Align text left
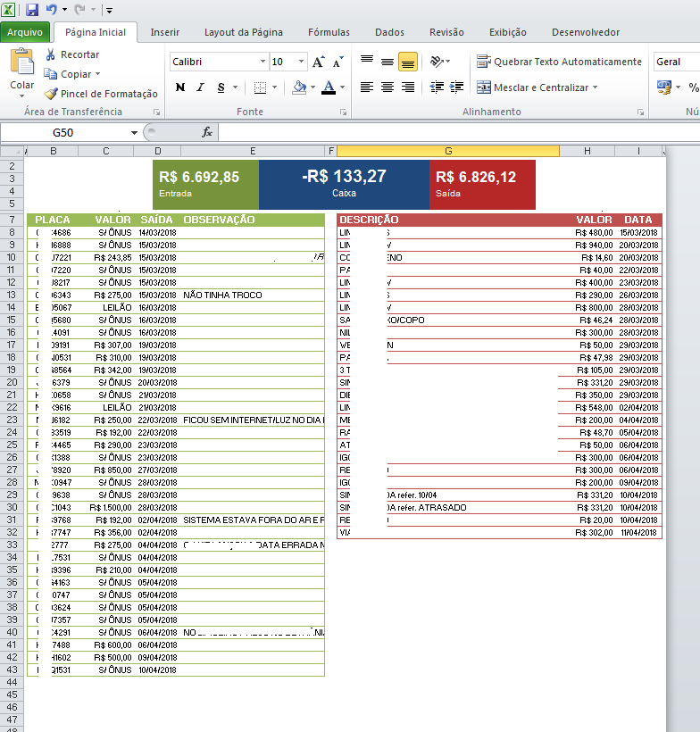Image resolution: width=700 pixels, height=732 pixels. pos(367,87)
